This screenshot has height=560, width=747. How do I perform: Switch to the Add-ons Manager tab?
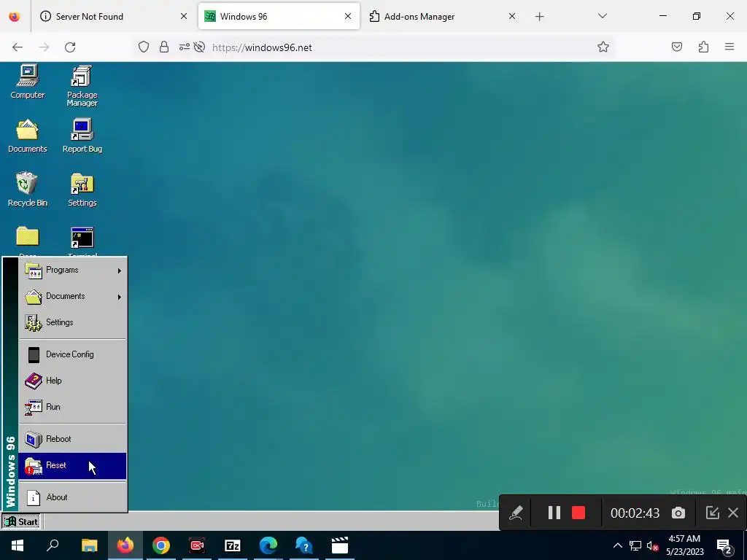pos(441,17)
